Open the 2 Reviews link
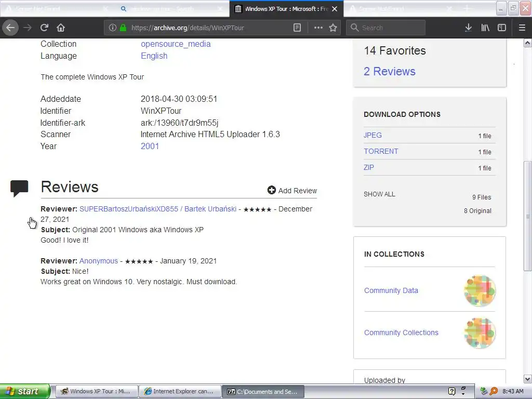 click(390, 71)
